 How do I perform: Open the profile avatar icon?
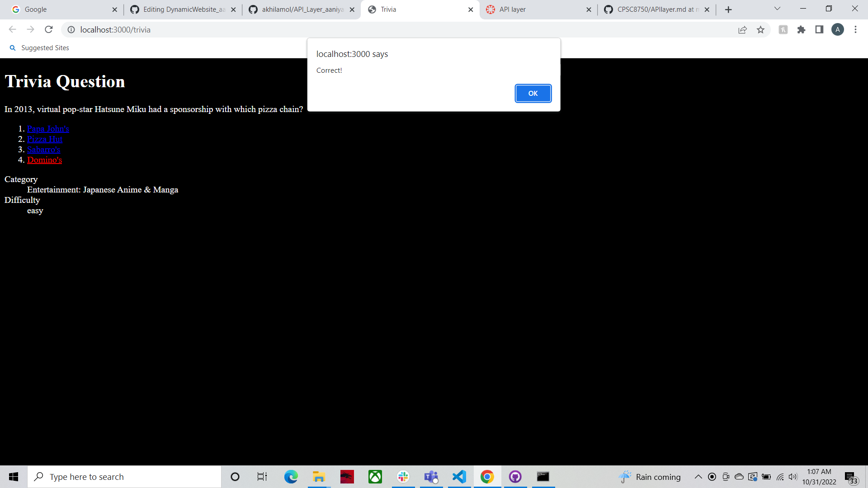pos(837,30)
